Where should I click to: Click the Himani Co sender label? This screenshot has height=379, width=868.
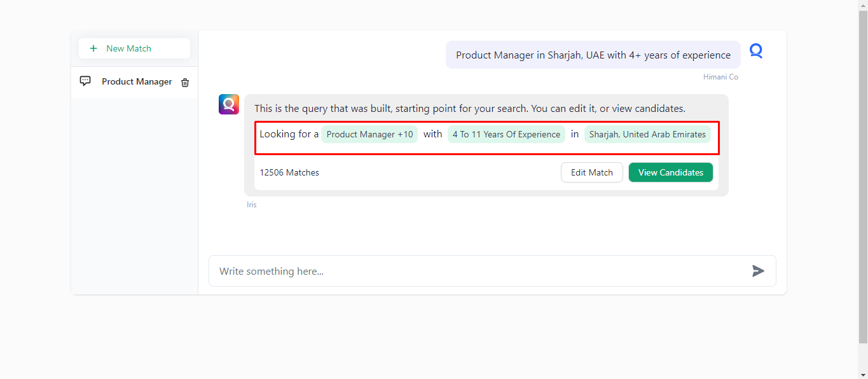720,77
